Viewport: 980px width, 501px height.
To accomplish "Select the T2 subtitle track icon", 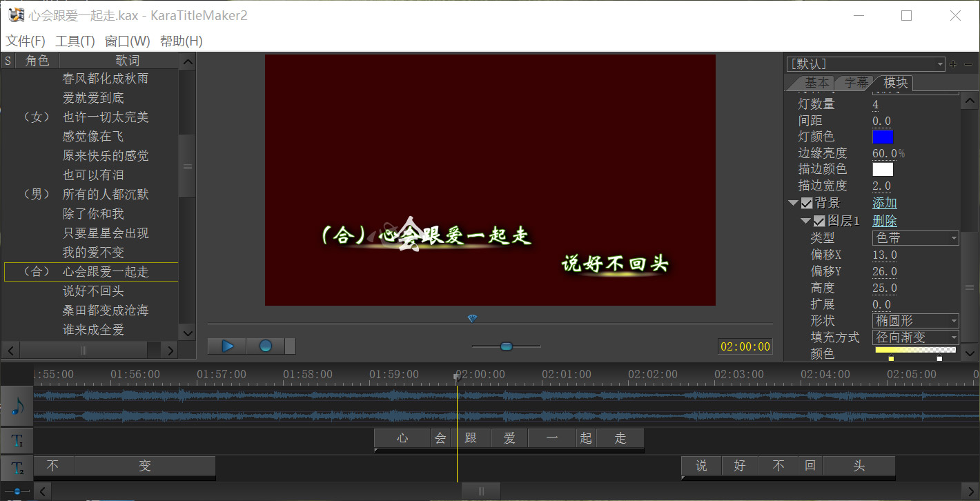I will click(17, 467).
